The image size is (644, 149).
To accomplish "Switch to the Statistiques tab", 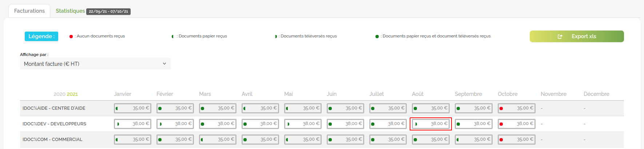I will (x=70, y=11).
